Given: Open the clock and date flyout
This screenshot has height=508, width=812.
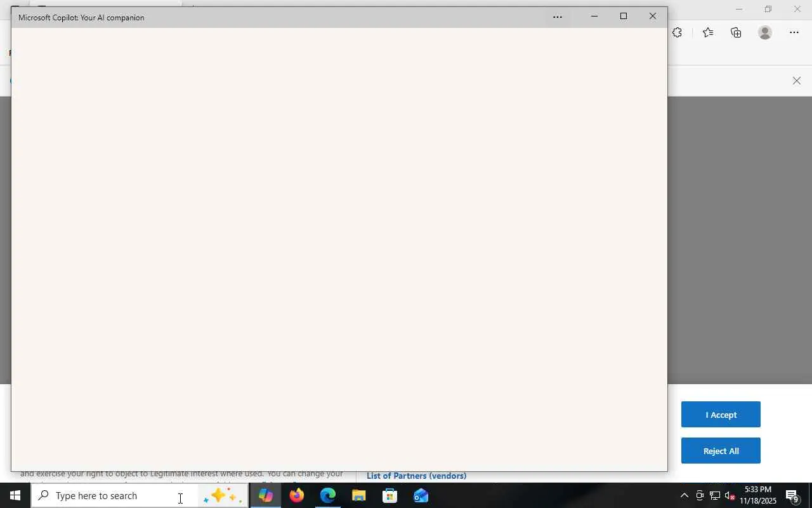Looking at the screenshot, I should pyautogui.click(x=758, y=495).
